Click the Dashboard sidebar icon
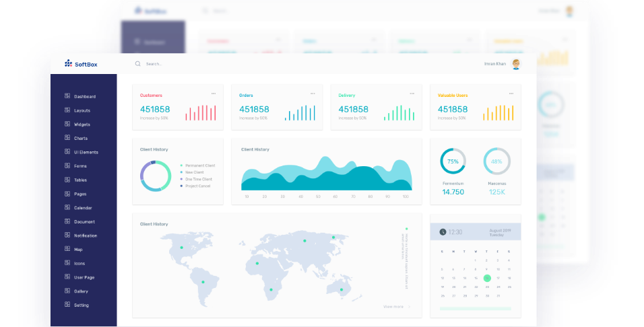644x327 pixels. coord(67,96)
